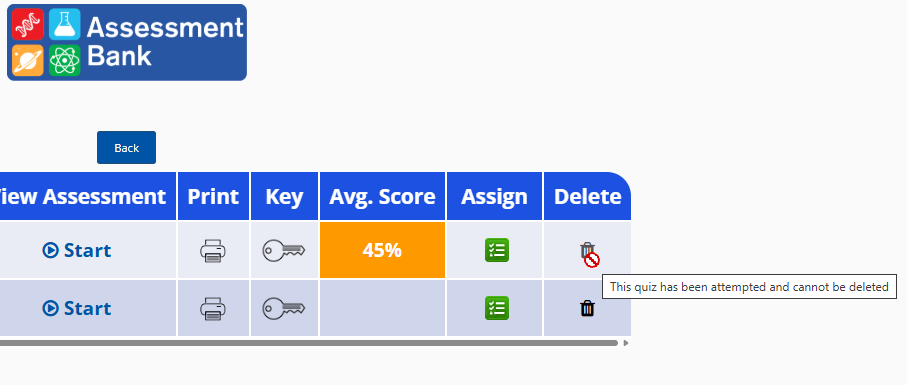Click the Assessment Bank logo
Image resolution: width=907 pixels, height=385 pixels.
point(127,42)
